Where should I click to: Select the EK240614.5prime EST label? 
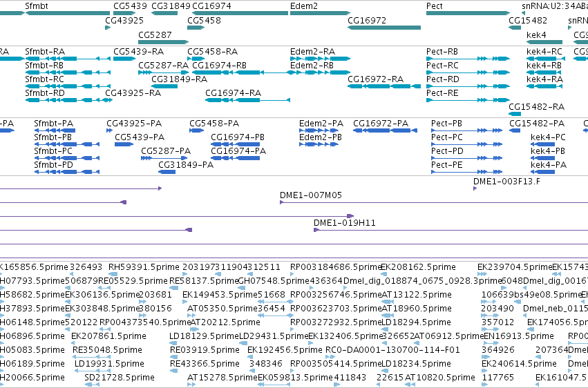tap(519, 364)
